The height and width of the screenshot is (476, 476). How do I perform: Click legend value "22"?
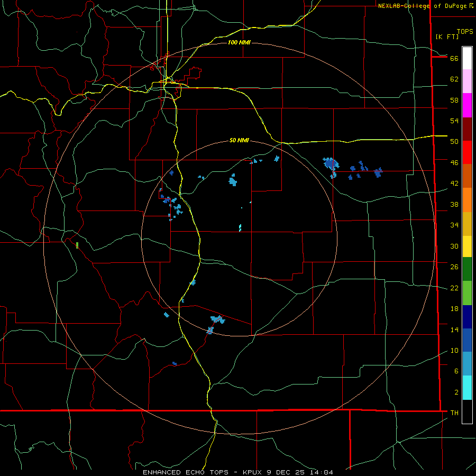454,288
